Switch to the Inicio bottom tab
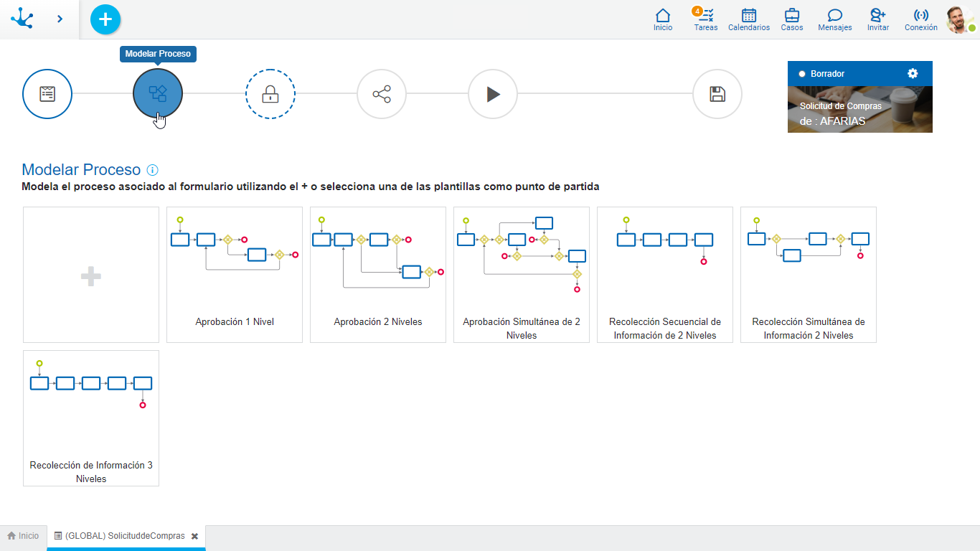Image resolution: width=980 pixels, height=551 pixels. pyautogui.click(x=24, y=536)
